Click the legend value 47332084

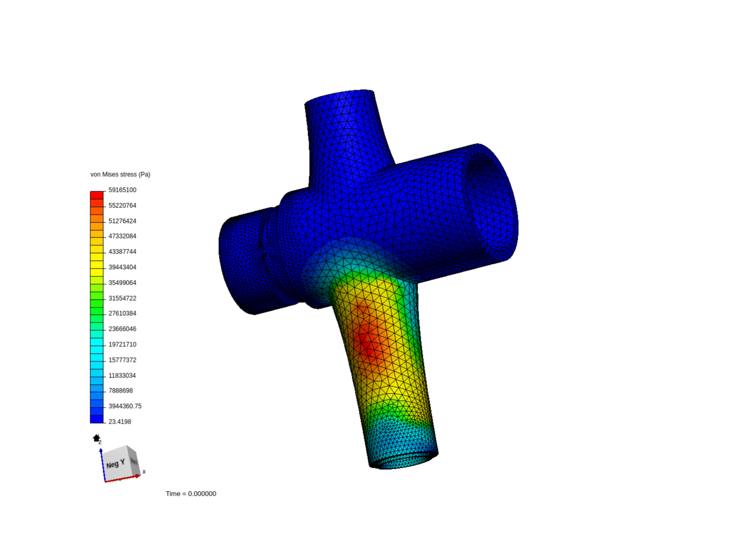(x=122, y=236)
